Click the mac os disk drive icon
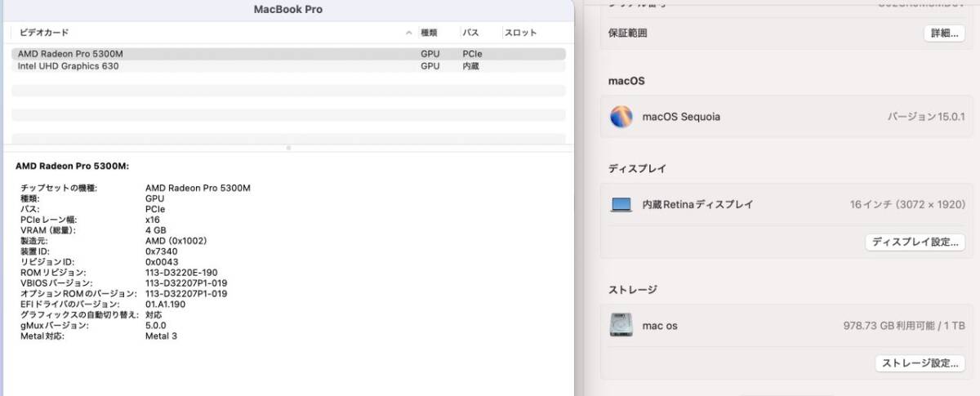Image resolution: width=980 pixels, height=396 pixels. click(621, 326)
